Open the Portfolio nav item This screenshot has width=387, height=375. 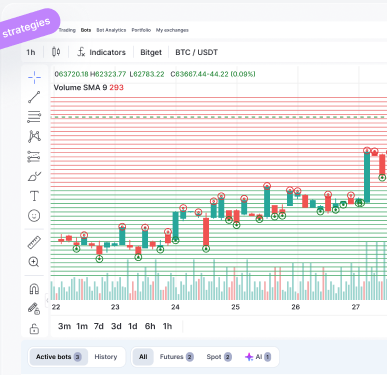141,30
